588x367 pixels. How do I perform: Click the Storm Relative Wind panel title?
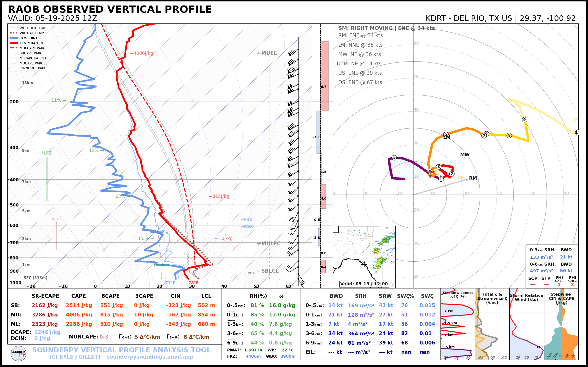(526, 297)
